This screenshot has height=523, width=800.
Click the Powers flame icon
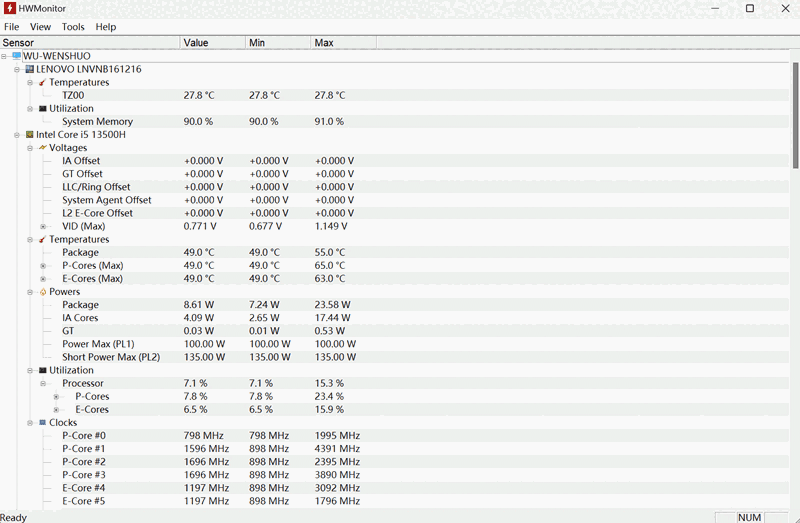(x=42, y=292)
